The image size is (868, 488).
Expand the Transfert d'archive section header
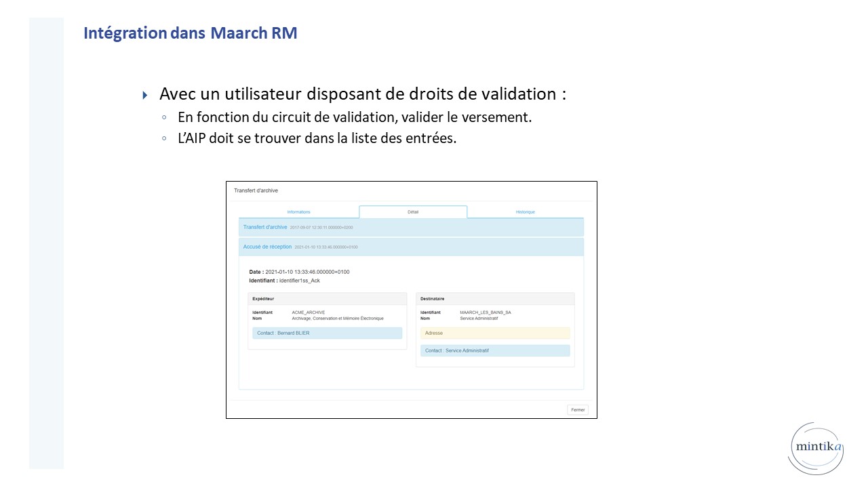click(x=411, y=227)
